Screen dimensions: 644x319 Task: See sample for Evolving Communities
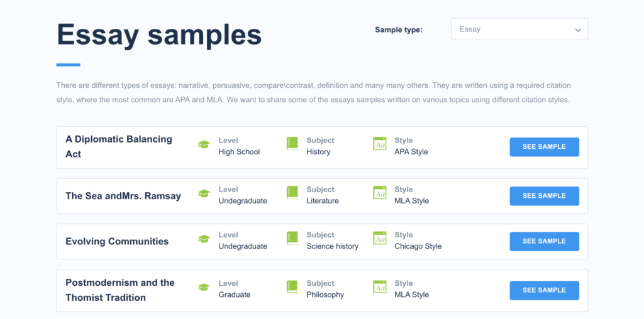[x=544, y=242]
